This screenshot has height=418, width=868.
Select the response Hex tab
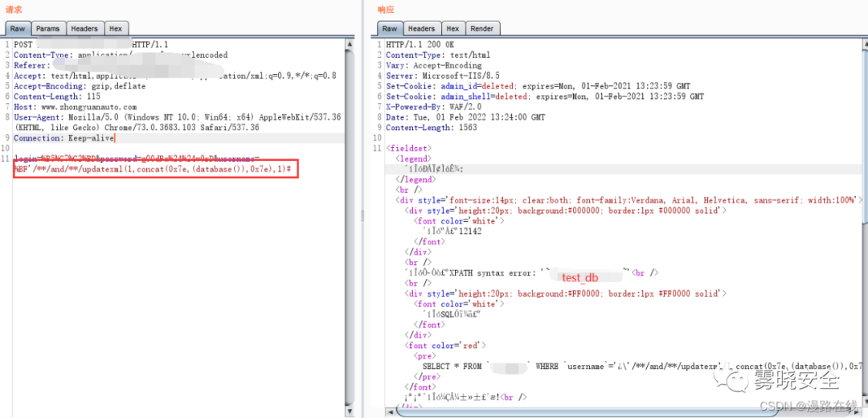pos(452,28)
